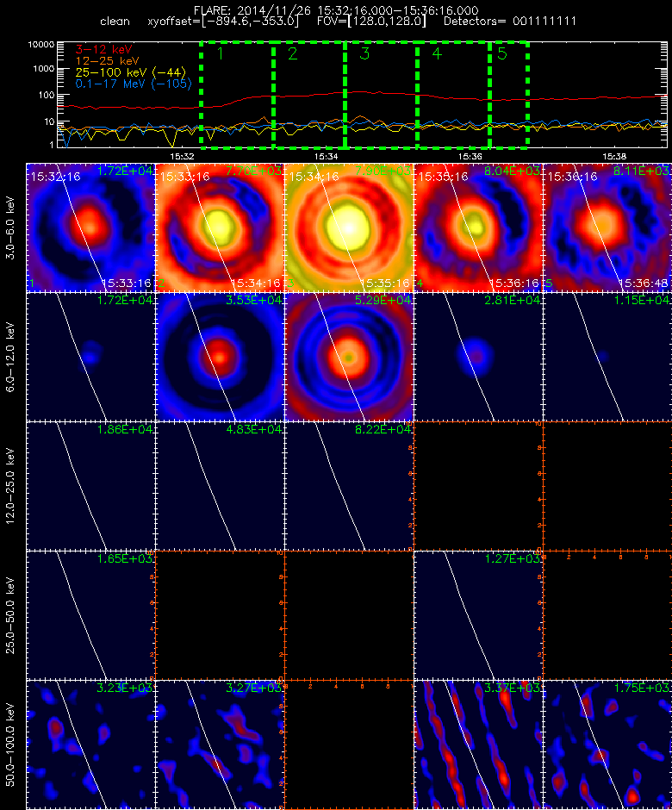The image size is (672, 810).
Task: Select the 8.04E+03 value label
Action: click(513, 171)
